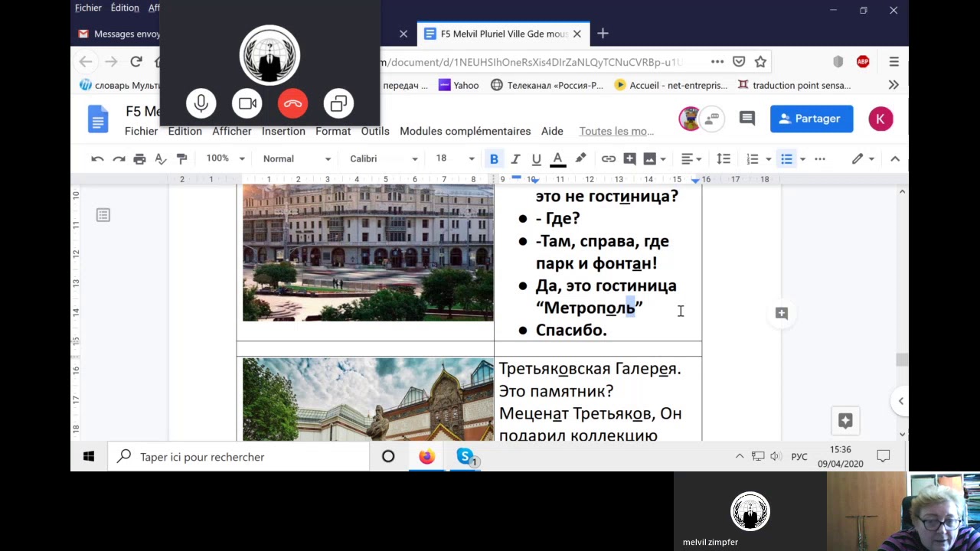
Task: Open the text alignment dropdown
Action: [x=691, y=158]
